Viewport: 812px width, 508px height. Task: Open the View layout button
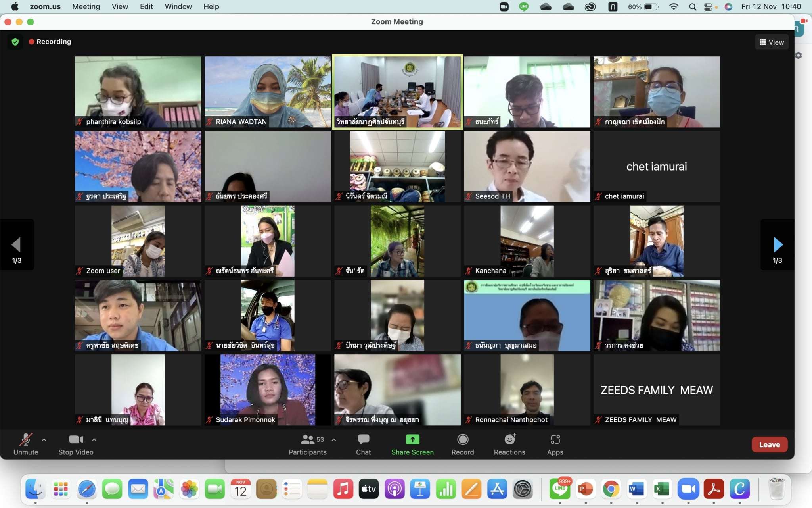pyautogui.click(x=772, y=42)
